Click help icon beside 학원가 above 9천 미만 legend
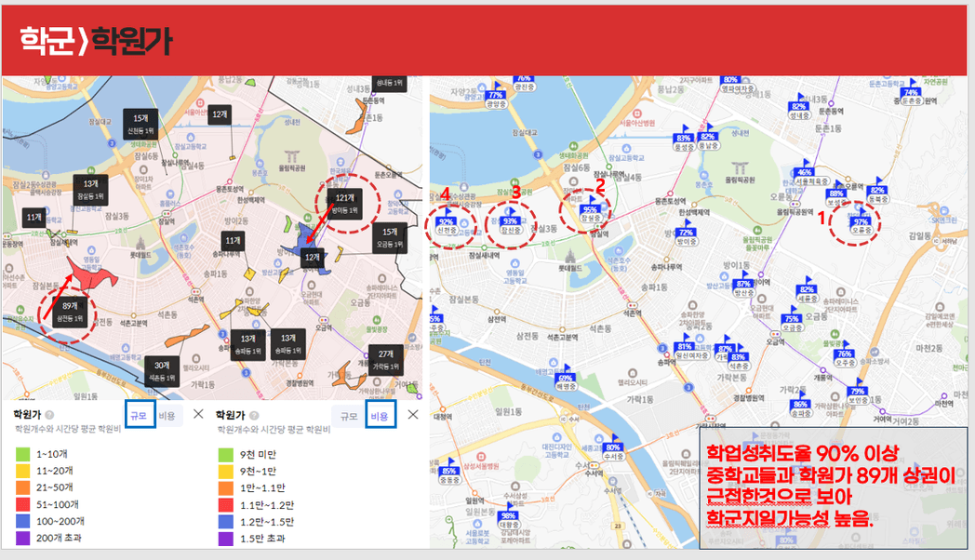 (254, 415)
